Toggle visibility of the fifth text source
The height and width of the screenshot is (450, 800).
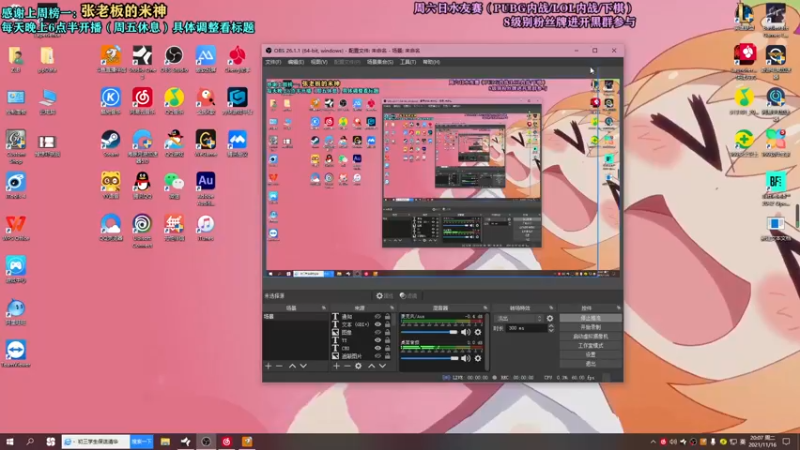tap(378, 348)
